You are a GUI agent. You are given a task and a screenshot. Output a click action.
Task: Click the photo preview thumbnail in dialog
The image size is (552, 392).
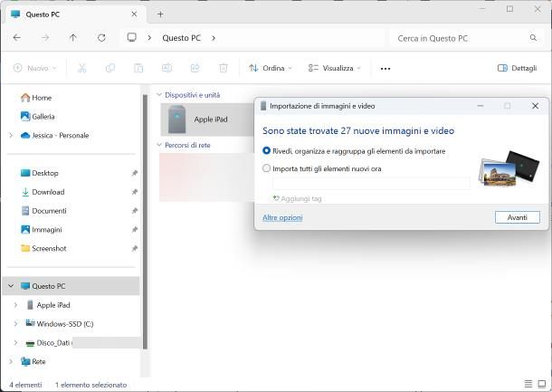pyautogui.click(x=509, y=169)
